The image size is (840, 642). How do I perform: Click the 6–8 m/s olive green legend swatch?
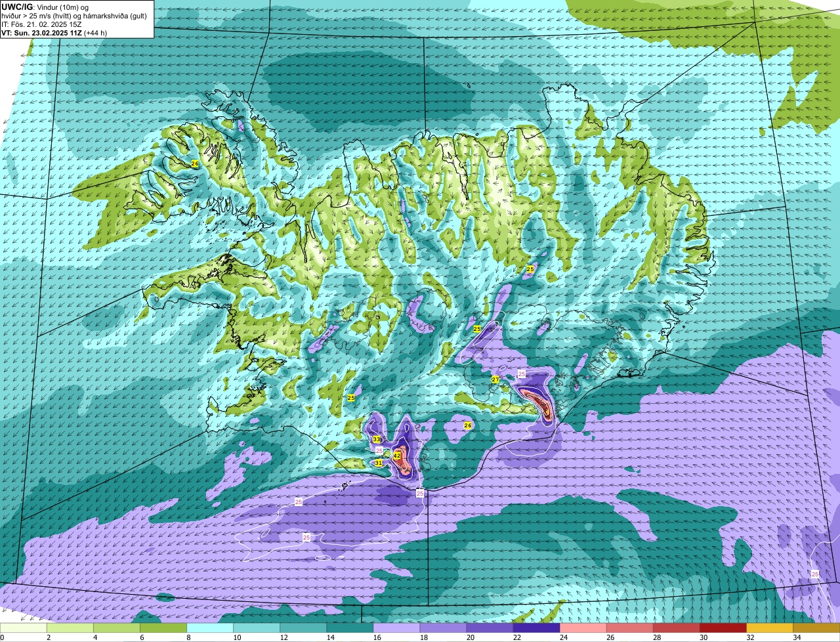click(x=163, y=628)
